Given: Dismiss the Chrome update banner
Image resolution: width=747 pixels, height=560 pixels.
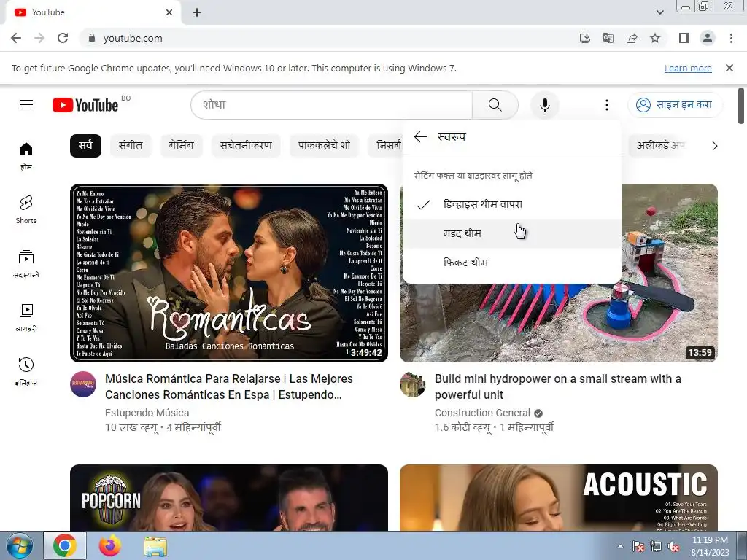Looking at the screenshot, I should click(x=729, y=68).
